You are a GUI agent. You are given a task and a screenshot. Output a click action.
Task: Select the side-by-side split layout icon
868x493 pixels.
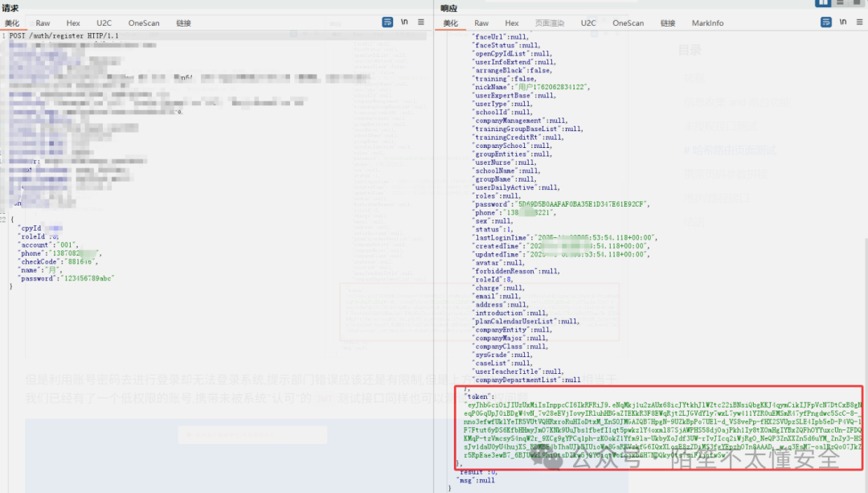(823, 2)
